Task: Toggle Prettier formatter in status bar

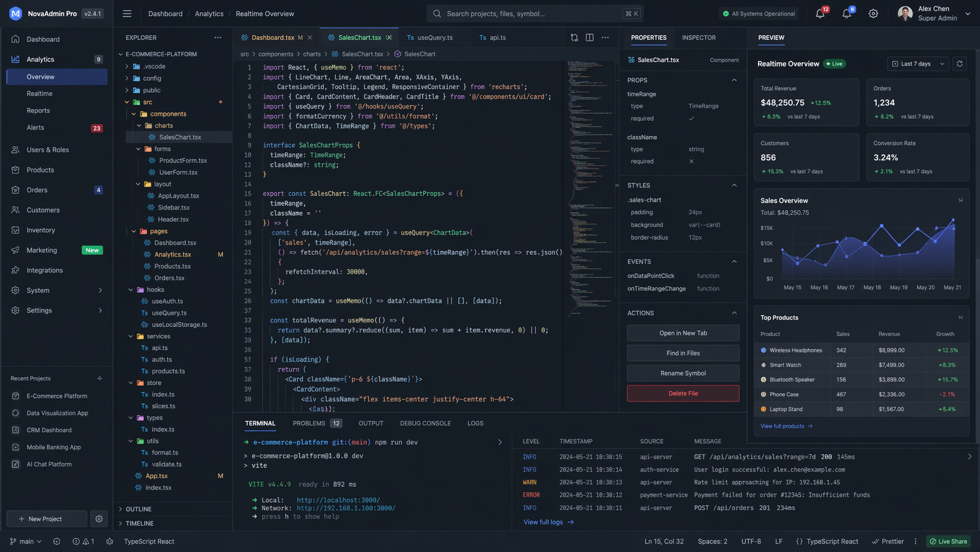Action: 888,541
